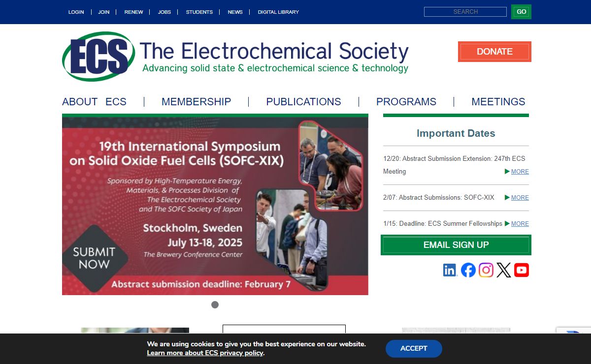The image size is (591, 364).
Task: Click the Join link in top bar
Action: point(104,12)
